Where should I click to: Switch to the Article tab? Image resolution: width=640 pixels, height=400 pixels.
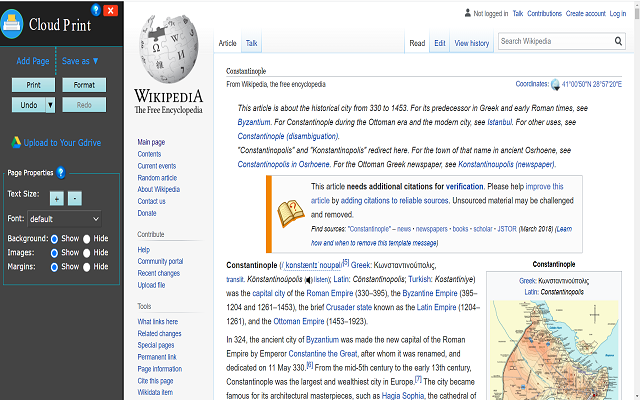(227, 43)
